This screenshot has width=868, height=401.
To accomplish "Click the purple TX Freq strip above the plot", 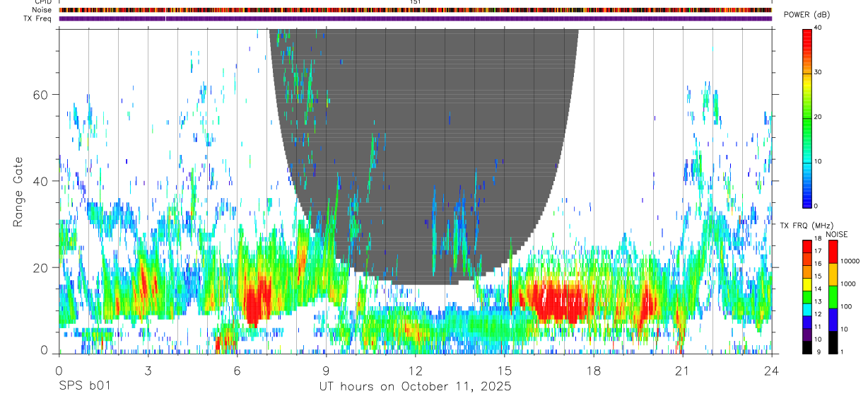I will click(x=416, y=18).
